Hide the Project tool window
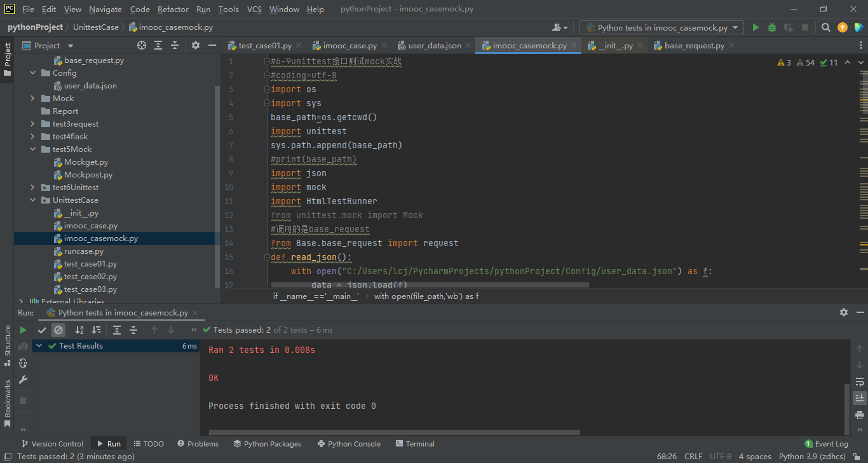 [x=212, y=45]
